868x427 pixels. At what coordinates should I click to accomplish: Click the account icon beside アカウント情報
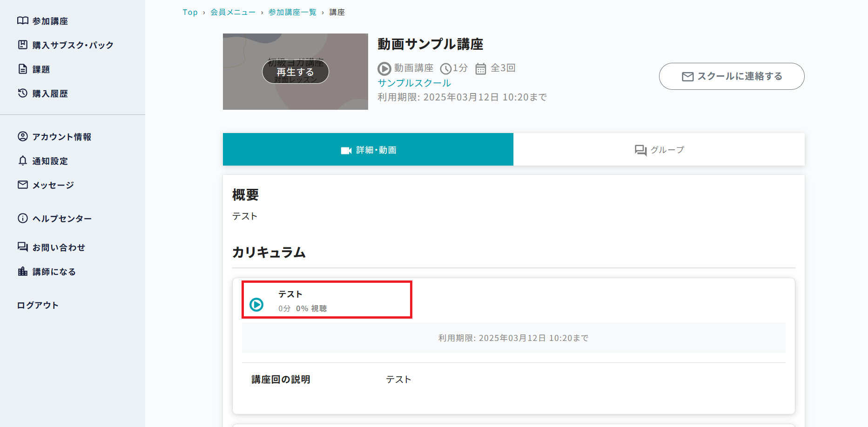[x=23, y=136]
